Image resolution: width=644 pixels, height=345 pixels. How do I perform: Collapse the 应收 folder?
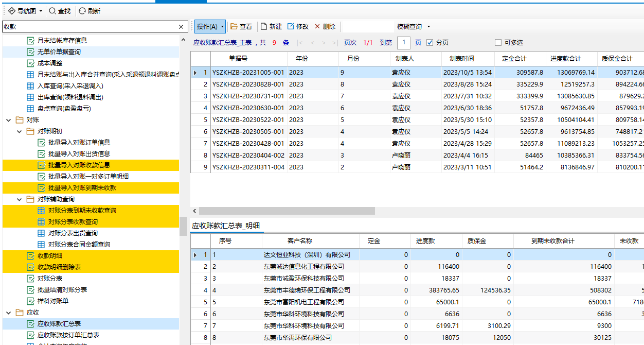tap(9, 313)
